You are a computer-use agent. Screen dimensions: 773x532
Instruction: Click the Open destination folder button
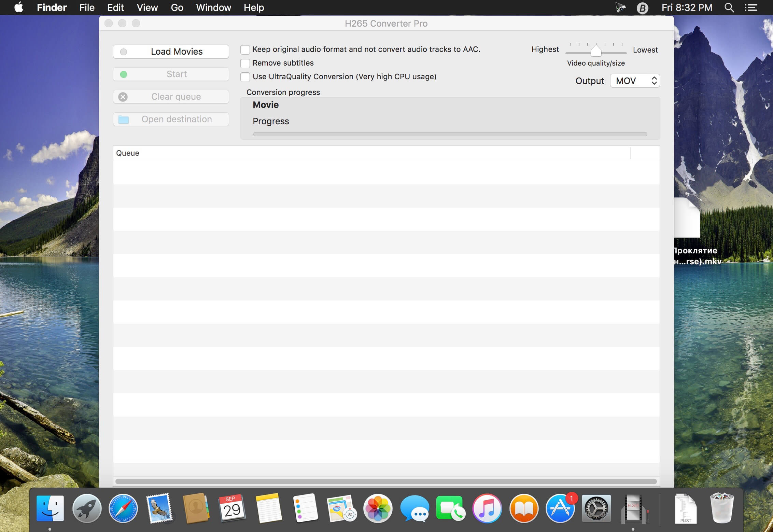[x=171, y=118]
